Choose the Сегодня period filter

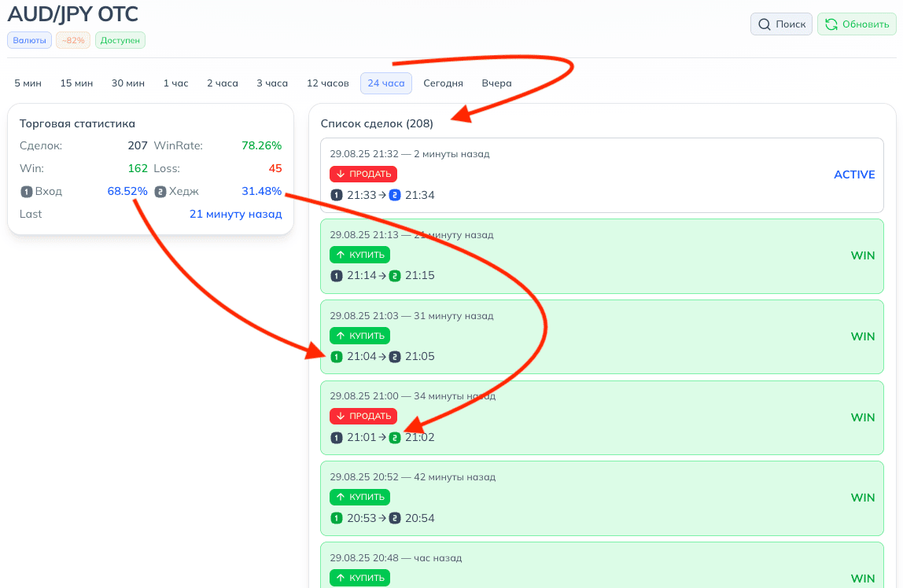tap(443, 83)
